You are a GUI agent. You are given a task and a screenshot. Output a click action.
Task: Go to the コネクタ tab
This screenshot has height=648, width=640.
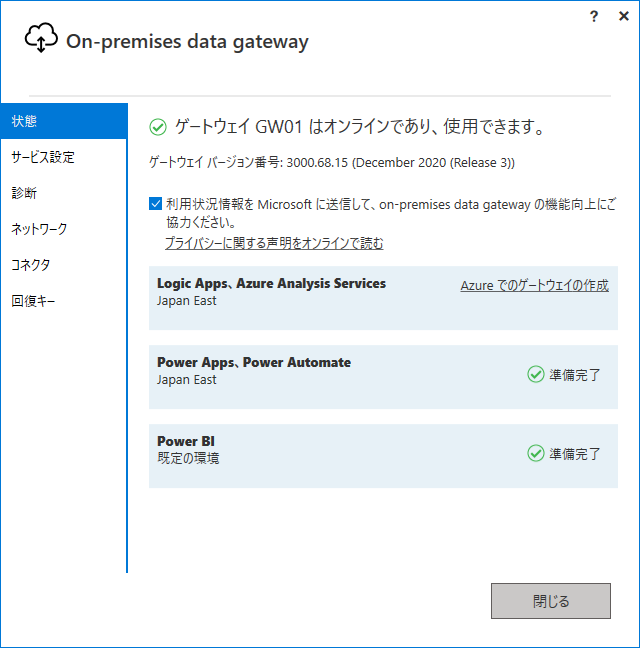pyautogui.click(x=64, y=265)
